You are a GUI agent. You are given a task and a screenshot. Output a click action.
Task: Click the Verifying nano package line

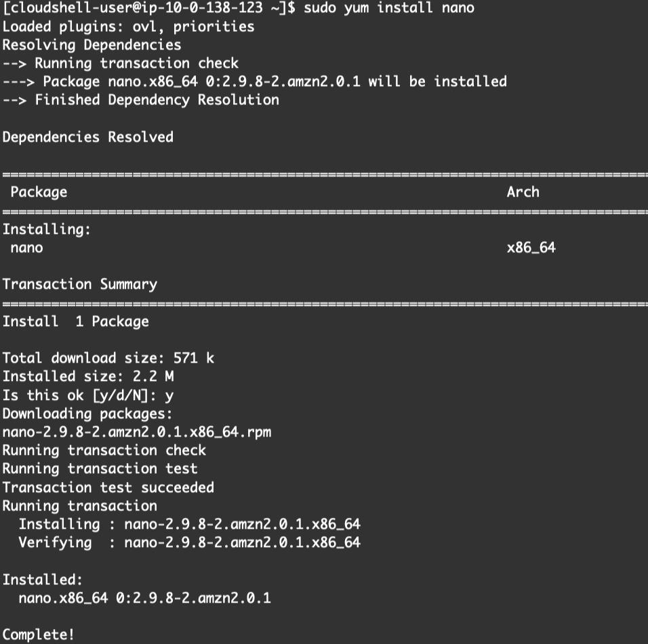pos(189,542)
